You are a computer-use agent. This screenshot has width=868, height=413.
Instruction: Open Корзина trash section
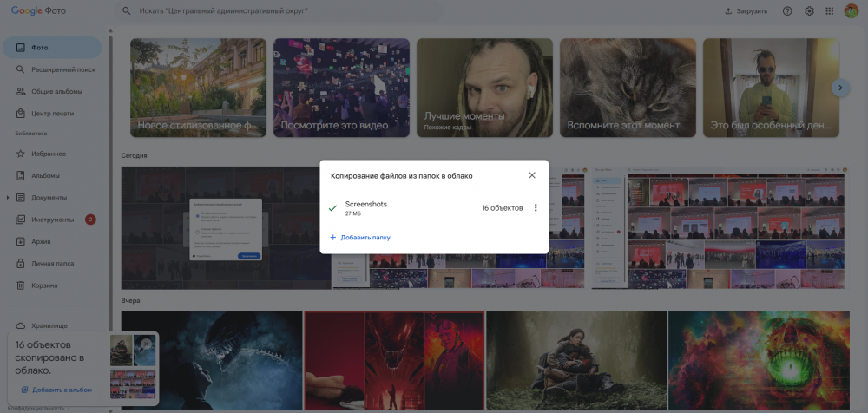tap(52, 285)
